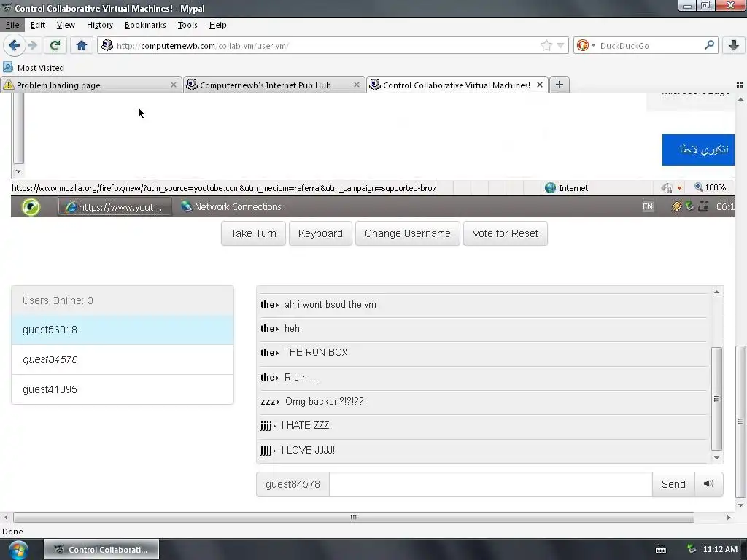Viewport: 747px width, 560px height.
Task: Click the search magnifier icon
Action: [709, 45]
